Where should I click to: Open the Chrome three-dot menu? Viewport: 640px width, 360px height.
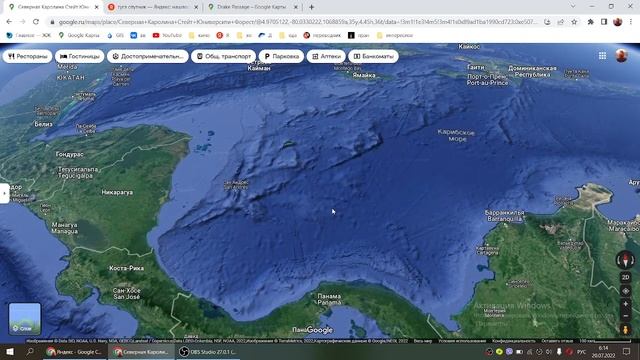631,22
